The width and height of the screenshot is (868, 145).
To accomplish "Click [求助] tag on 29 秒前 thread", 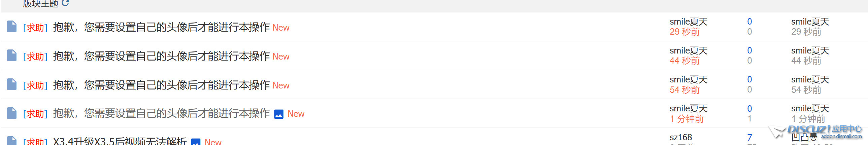I will (x=35, y=28).
